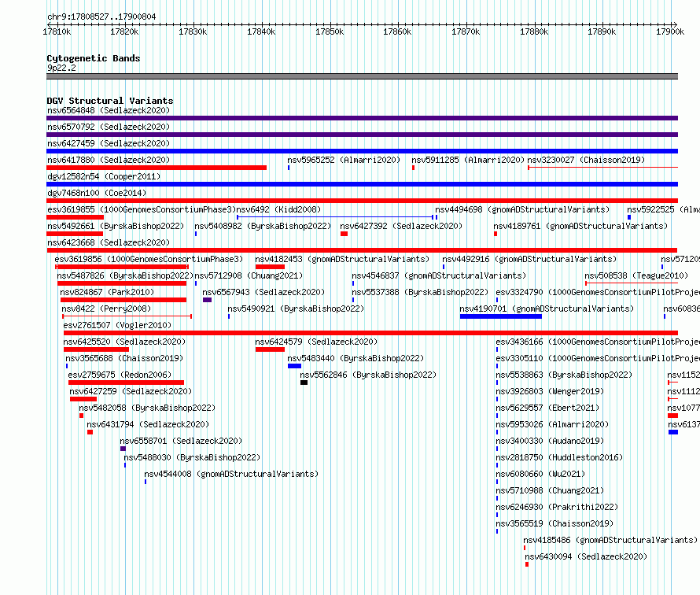Click nsv5408982 (ByrskaBishop2022) label
700x595 pixels.
tap(263, 226)
